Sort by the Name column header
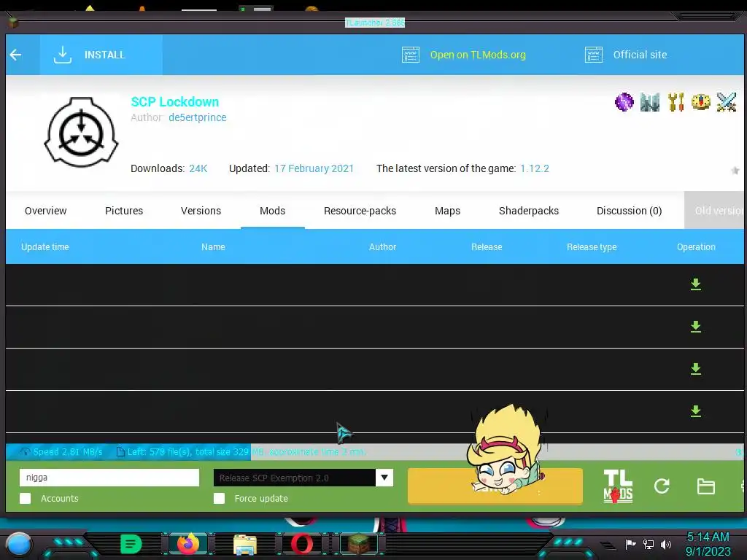Screen dimensions: 747x560 (x=213, y=247)
